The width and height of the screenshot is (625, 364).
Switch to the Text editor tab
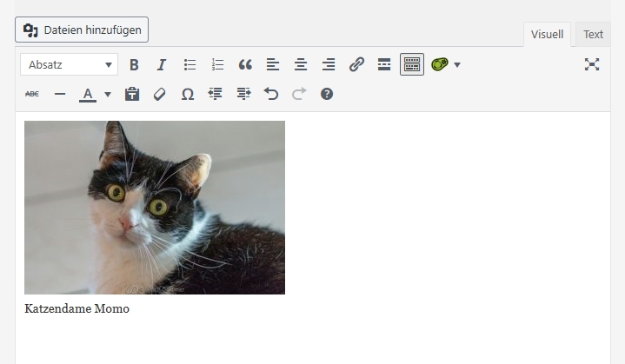tap(593, 35)
